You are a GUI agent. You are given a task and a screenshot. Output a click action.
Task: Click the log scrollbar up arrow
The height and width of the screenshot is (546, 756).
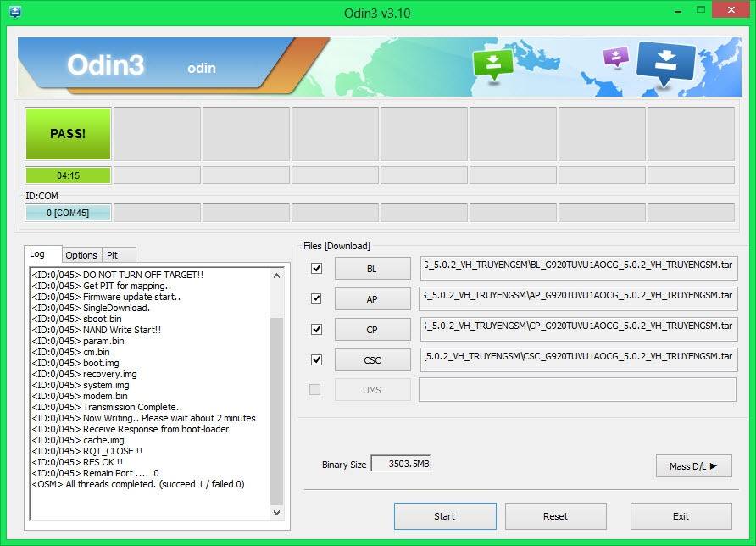pyautogui.click(x=277, y=276)
